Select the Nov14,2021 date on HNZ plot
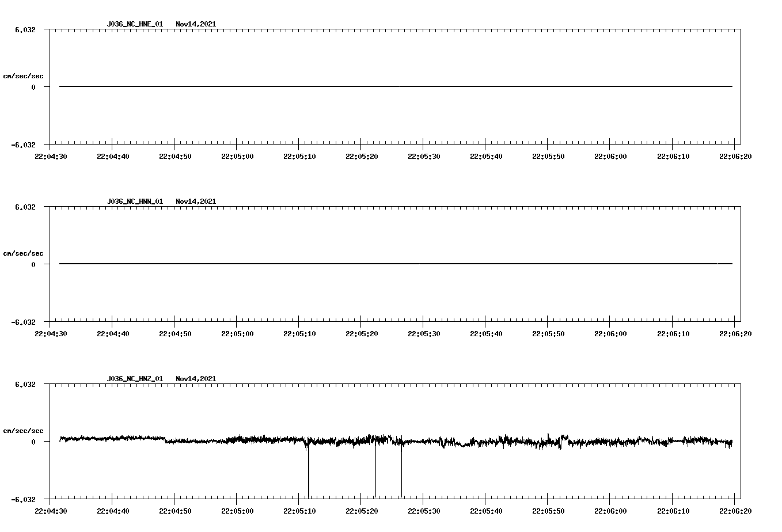Viewport: 782px width, 532px height. click(196, 379)
